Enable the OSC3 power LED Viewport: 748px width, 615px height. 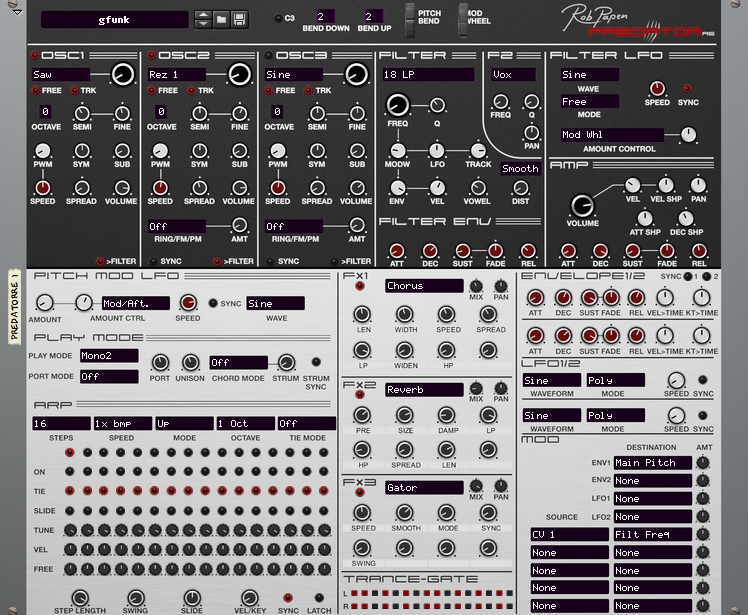point(269,55)
